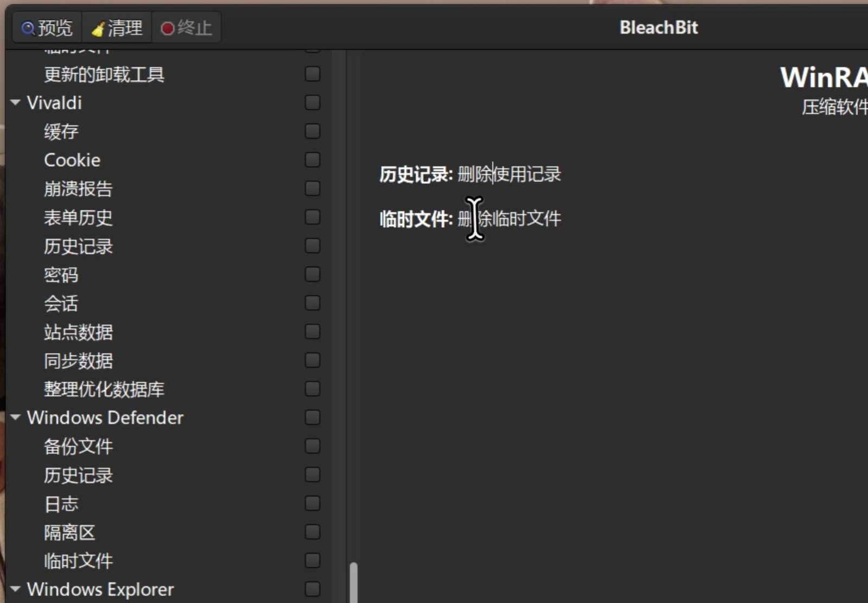The height and width of the screenshot is (603, 868).
Task: Tick the Vivaldi group checkbox
Action: click(x=312, y=102)
